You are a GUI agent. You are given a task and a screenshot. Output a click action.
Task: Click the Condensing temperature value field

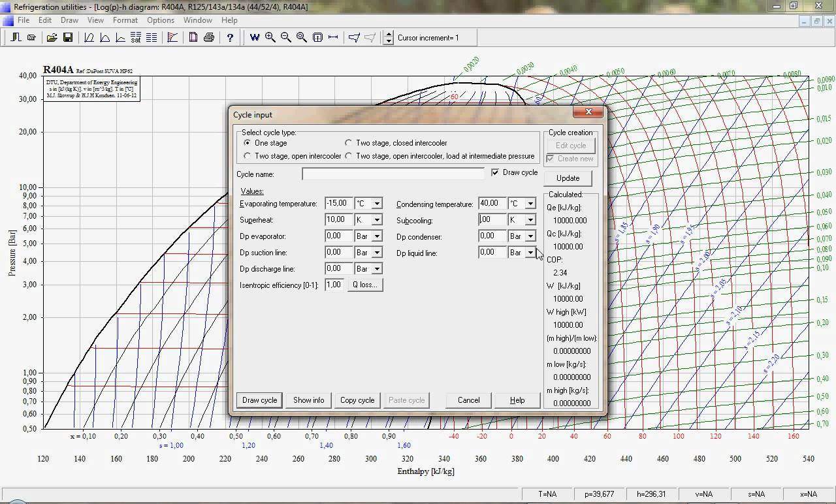coord(492,204)
